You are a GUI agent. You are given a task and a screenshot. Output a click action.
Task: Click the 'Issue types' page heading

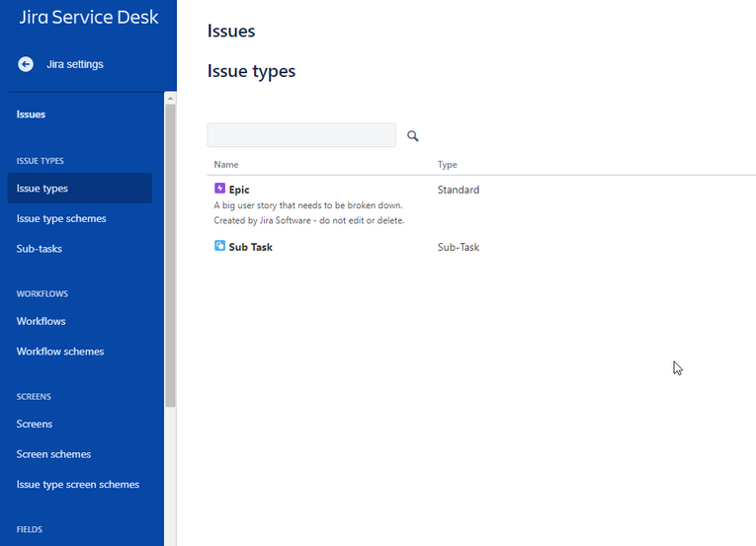coord(251,71)
